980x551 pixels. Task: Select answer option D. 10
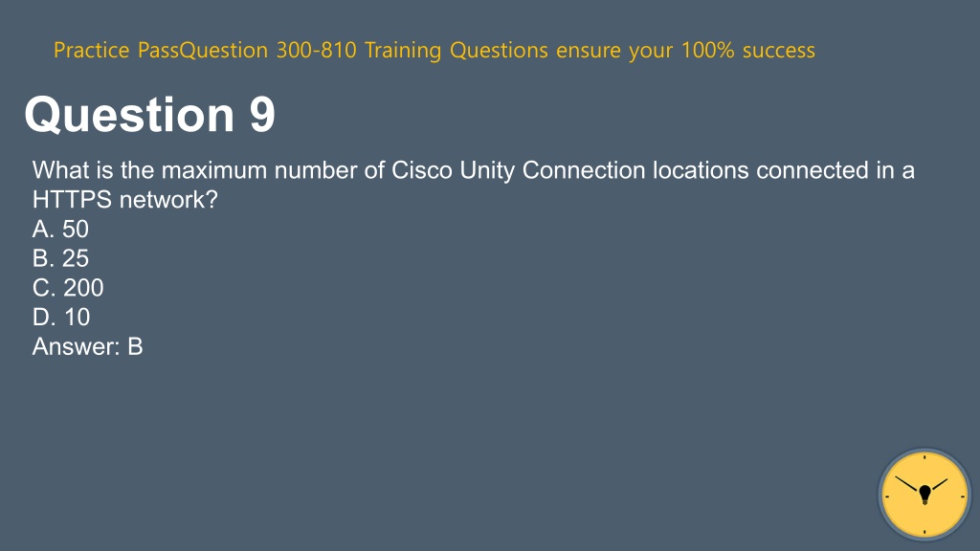(x=61, y=318)
